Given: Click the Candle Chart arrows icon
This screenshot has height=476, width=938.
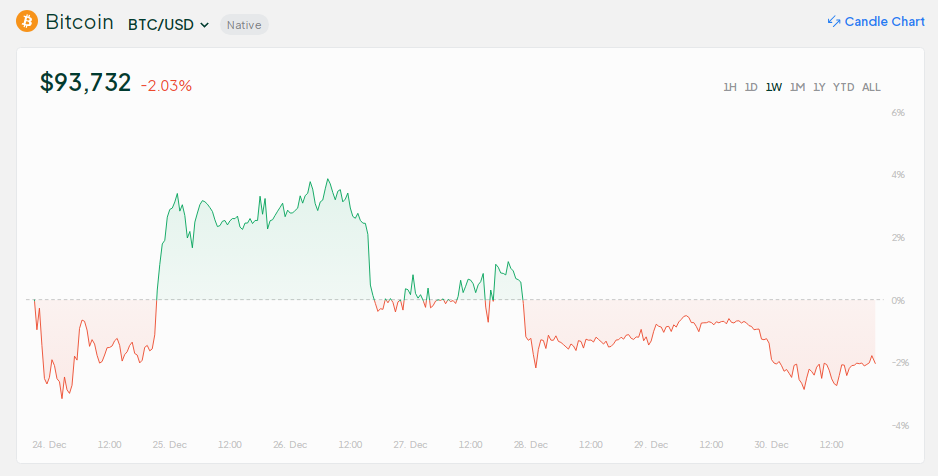Looking at the screenshot, I should pos(833,22).
